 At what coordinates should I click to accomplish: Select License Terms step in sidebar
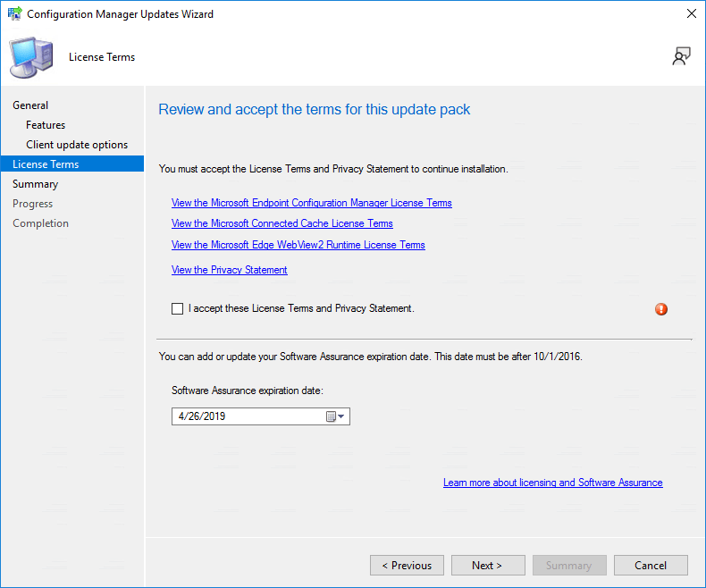[x=72, y=164]
